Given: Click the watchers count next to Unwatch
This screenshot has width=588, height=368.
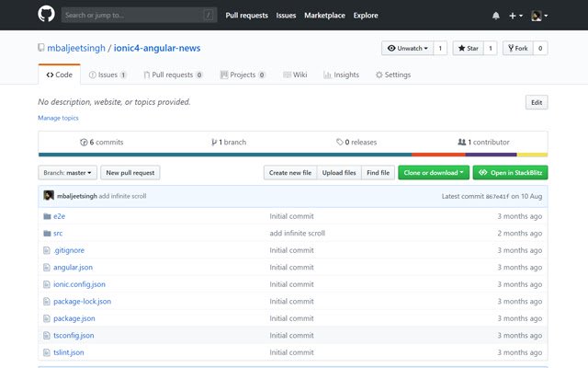Looking at the screenshot, I should coord(440,48).
